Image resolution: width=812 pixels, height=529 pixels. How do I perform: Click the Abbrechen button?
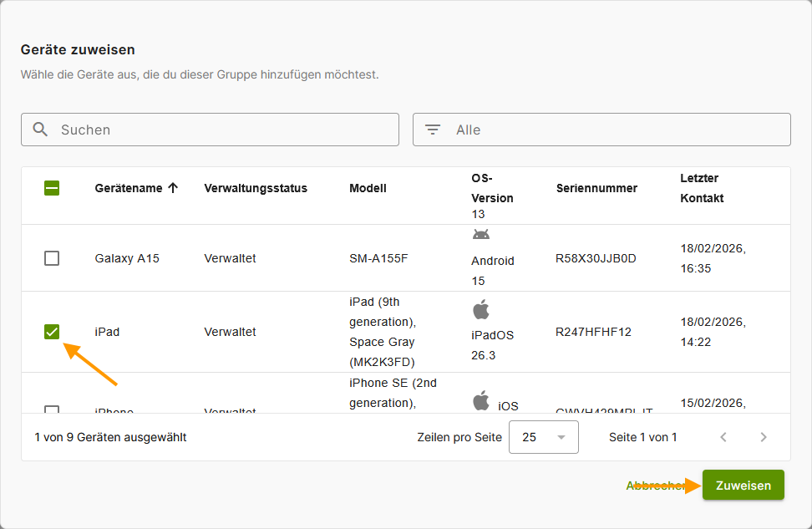[x=655, y=486]
